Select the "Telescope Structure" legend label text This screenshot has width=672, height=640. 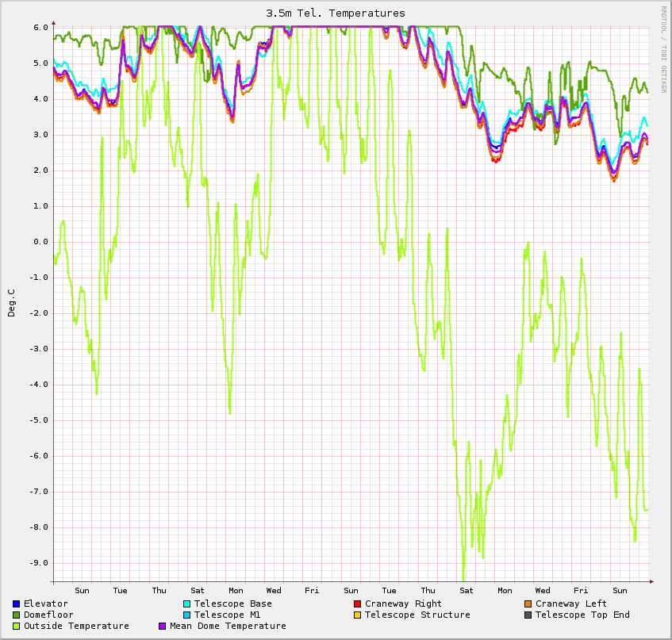pyautogui.click(x=417, y=615)
